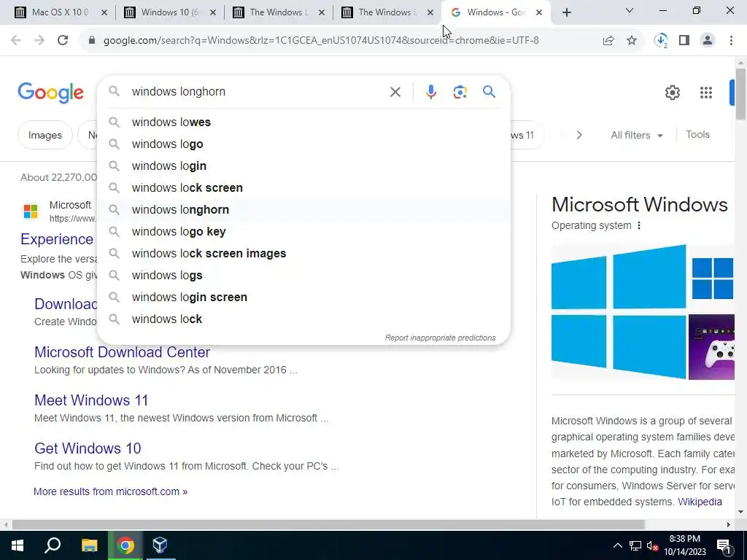This screenshot has height=560, width=747.
Task: Open more options for Microsoft Windows panel
Action: (639, 226)
